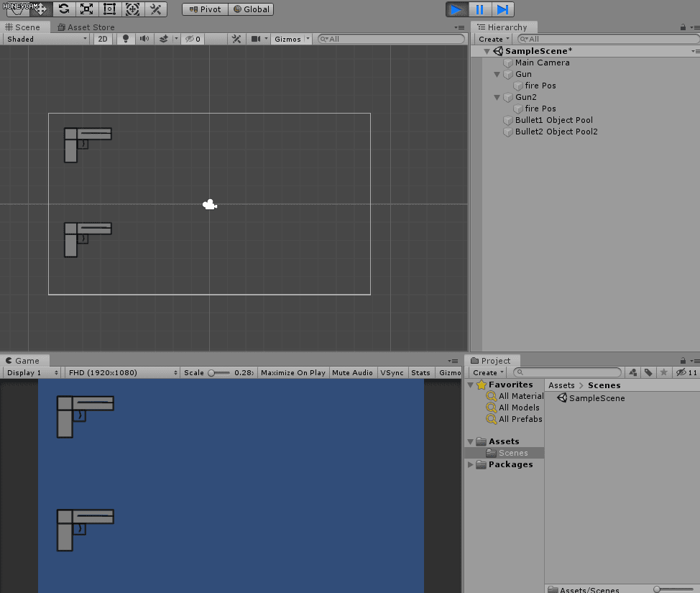Select the Rect transform tool
Screen dimensions: 700x593
(109, 9)
